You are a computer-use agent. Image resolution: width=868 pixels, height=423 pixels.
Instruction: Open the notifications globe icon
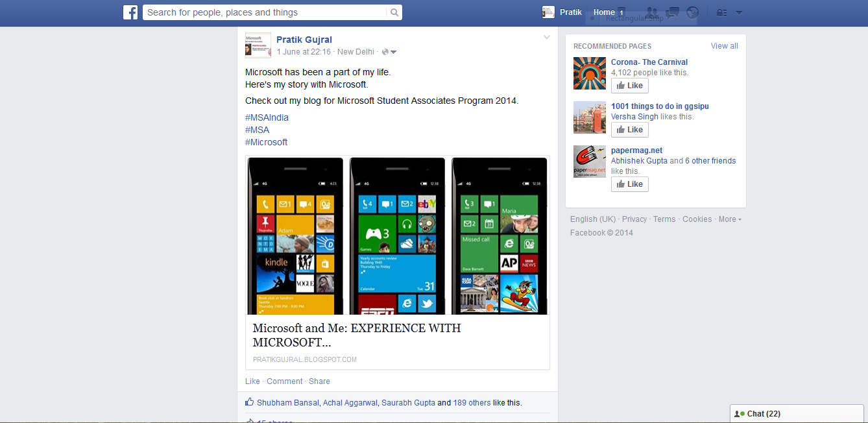692,12
